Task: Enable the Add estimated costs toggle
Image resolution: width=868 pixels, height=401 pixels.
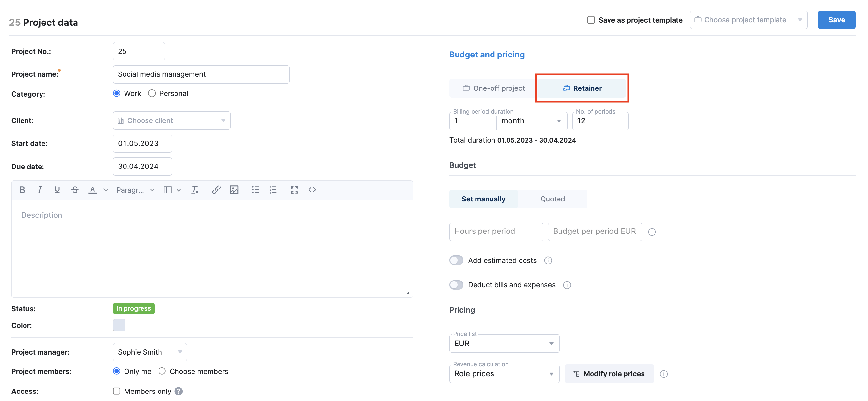Action: click(x=456, y=260)
